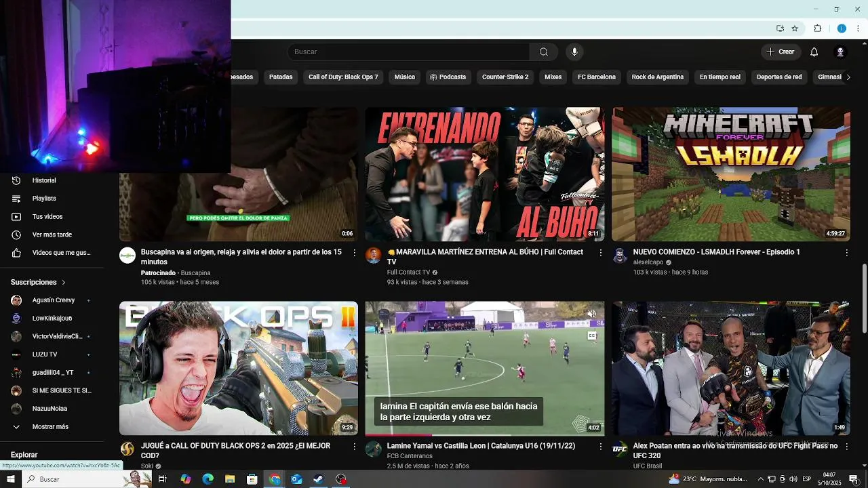Open the Black Ops II thumbnail
This screenshot has height=488, width=868.
click(239, 368)
